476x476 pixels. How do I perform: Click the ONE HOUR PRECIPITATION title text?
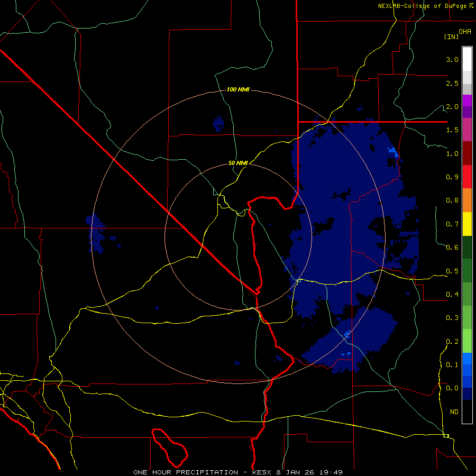(186, 472)
